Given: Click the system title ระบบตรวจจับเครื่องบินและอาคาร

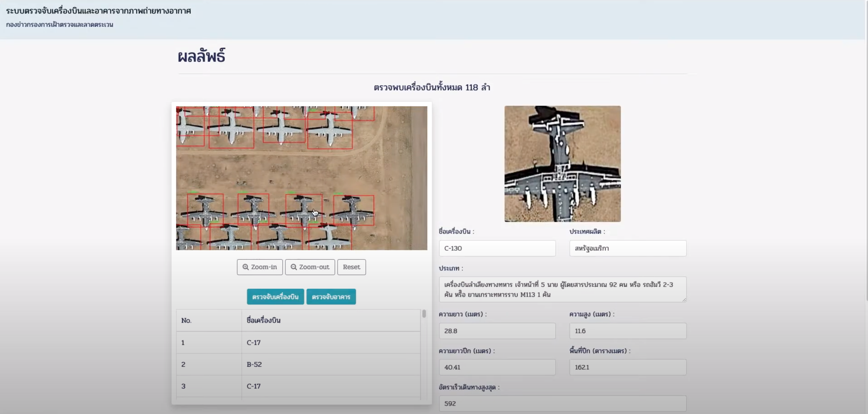Looking at the screenshot, I should pos(98,11).
